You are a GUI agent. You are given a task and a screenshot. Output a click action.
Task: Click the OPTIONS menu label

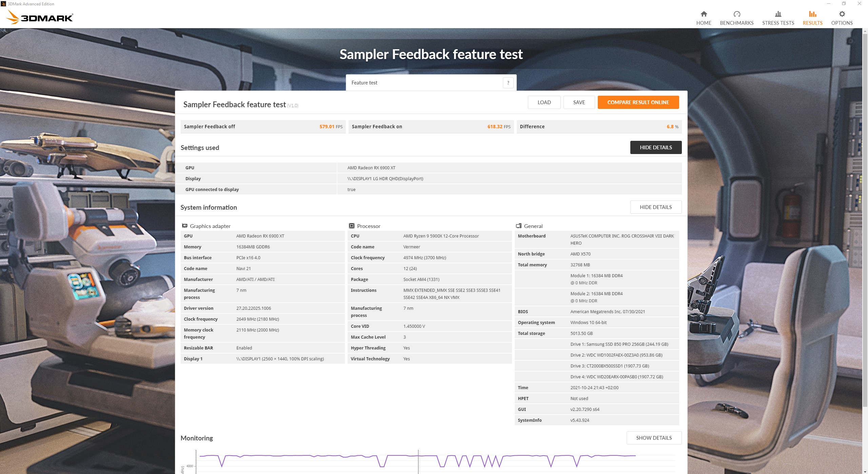point(842,23)
